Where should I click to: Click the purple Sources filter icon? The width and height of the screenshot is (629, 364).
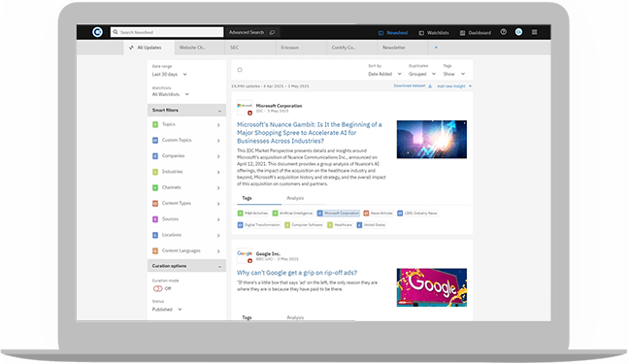(x=155, y=219)
